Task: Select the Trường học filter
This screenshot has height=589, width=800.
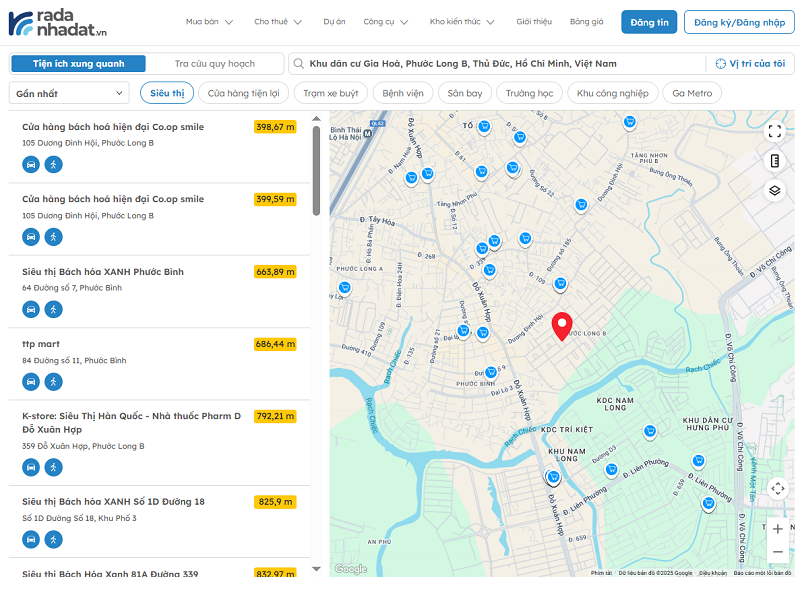Action: click(x=530, y=93)
